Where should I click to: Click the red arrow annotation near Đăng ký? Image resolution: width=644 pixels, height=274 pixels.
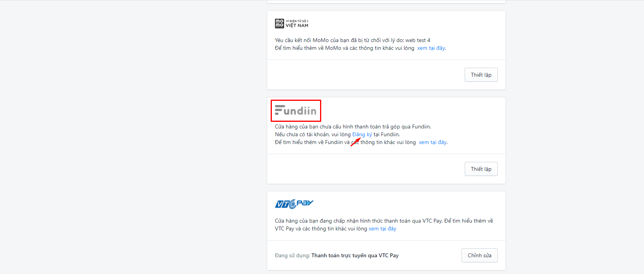point(355,142)
